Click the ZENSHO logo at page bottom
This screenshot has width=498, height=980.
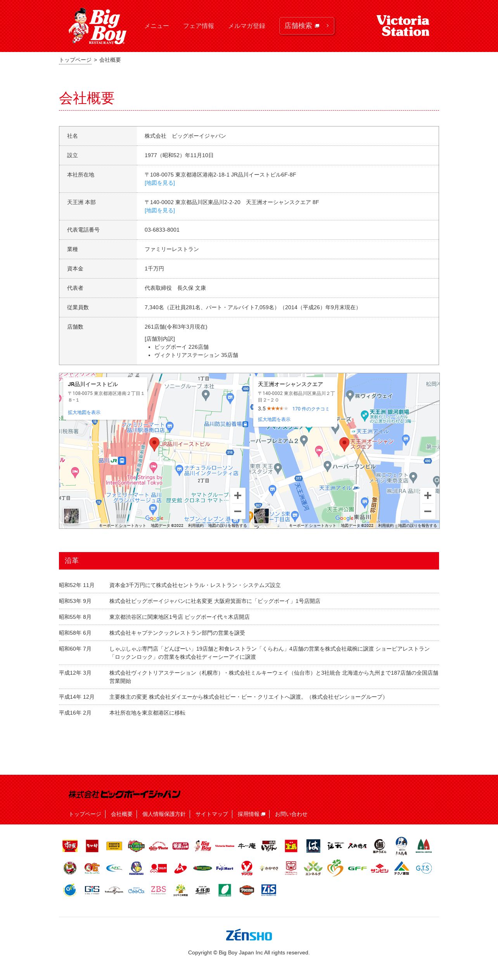click(249, 935)
